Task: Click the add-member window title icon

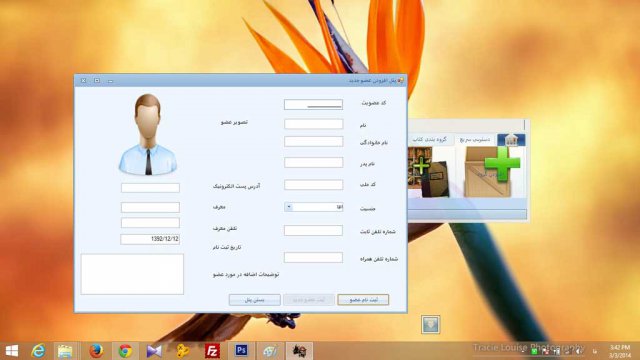Action: pos(400,80)
